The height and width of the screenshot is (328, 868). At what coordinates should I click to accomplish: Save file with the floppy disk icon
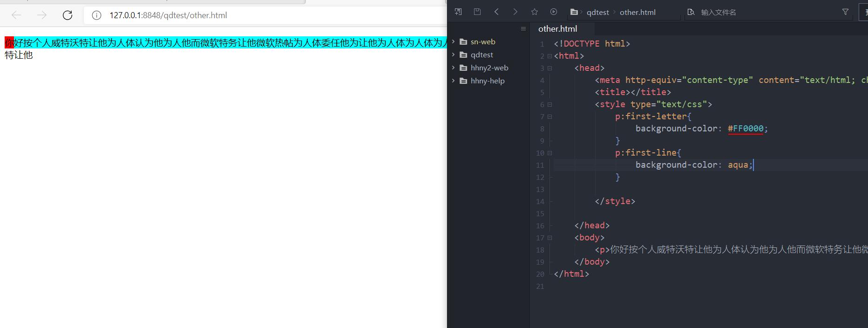(x=477, y=12)
